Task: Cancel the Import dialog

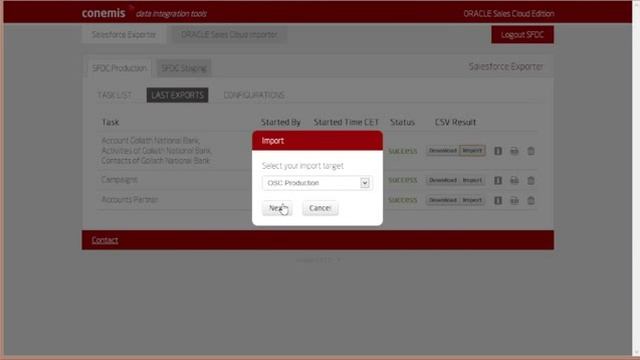Action: coord(320,208)
